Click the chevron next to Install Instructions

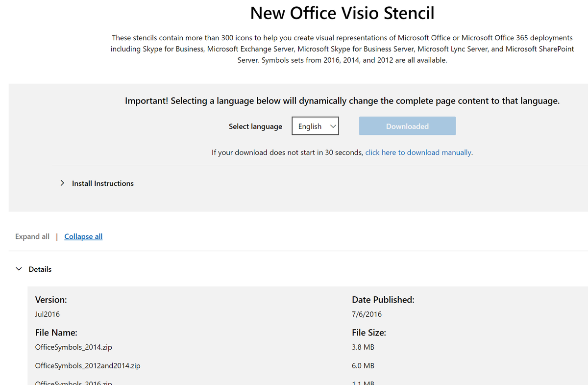(x=62, y=183)
